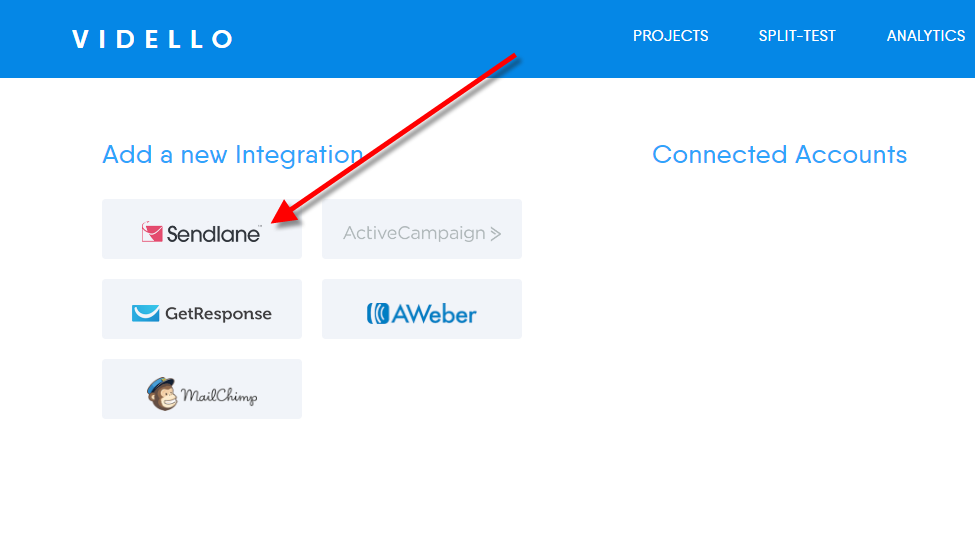Select the Sendlane integration tile
975x547 pixels.
(x=202, y=229)
